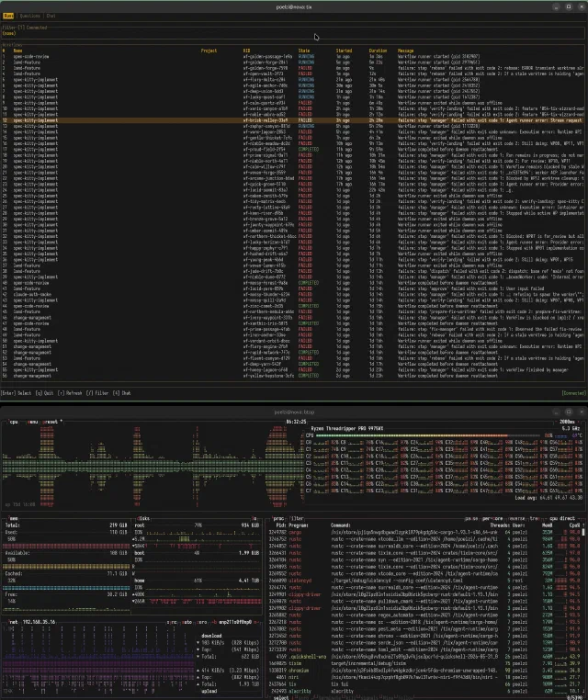Viewport: 588px width, 700px height.
Task: Click the MemB column header in proc list
Action: point(547,525)
